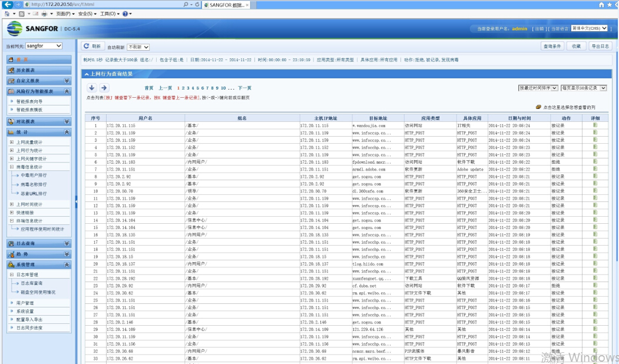619x364 pixels.
Task: Open the browser favorites star icon
Action: 610,5
